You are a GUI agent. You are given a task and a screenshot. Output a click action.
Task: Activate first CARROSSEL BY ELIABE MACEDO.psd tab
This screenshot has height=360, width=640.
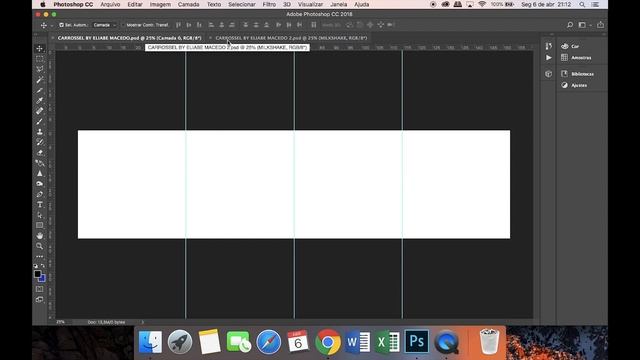click(129, 38)
